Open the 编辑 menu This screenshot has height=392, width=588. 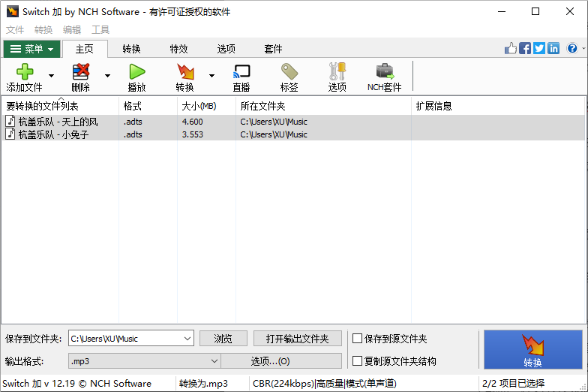tap(72, 30)
